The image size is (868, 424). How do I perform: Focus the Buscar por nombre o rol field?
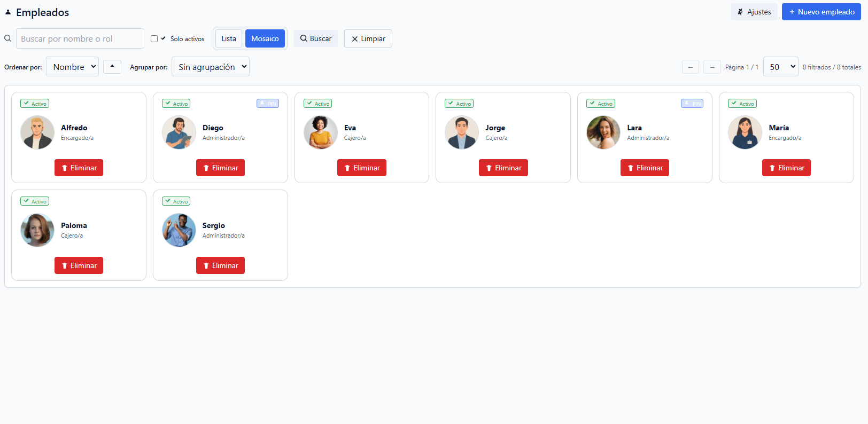[x=80, y=38]
